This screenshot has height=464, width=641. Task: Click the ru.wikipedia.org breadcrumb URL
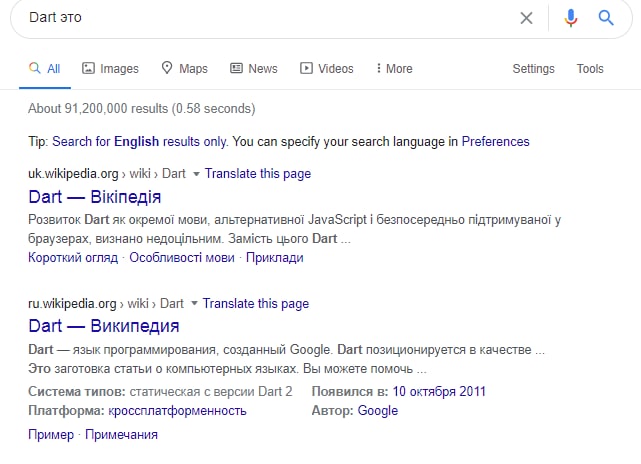tap(106, 304)
